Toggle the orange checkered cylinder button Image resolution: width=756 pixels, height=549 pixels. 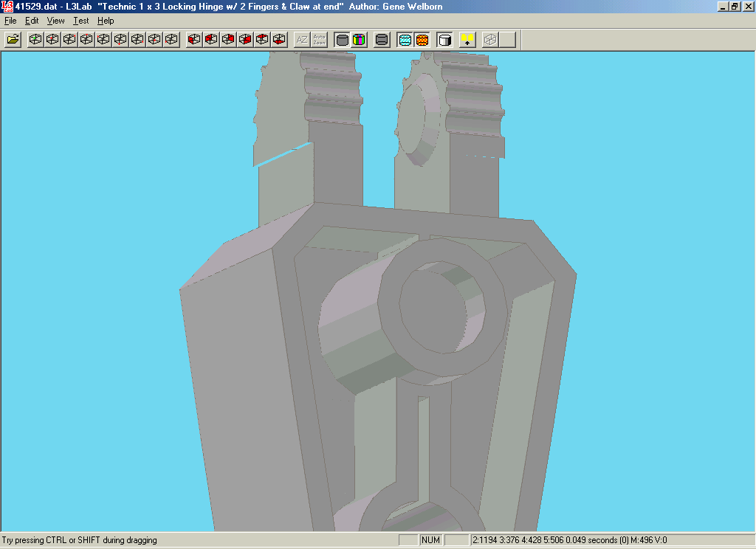422,40
